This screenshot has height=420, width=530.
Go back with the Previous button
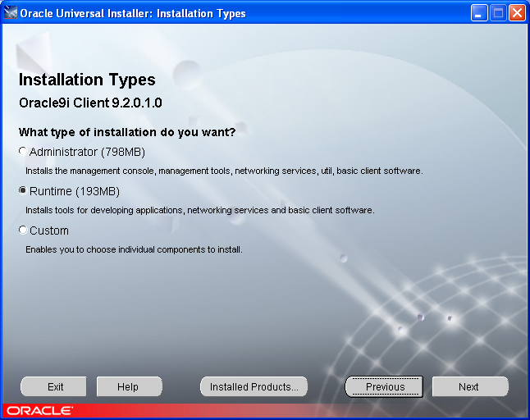point(384,386)
